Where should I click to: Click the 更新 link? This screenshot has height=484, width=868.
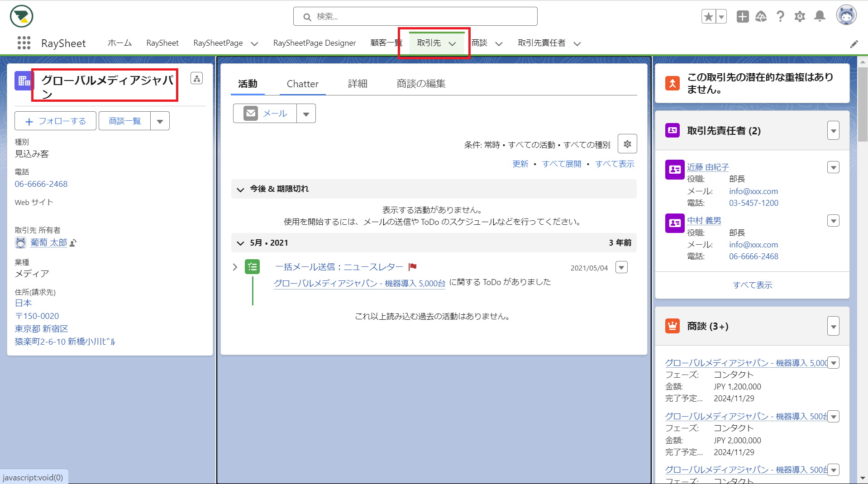(x=520, y=164)
